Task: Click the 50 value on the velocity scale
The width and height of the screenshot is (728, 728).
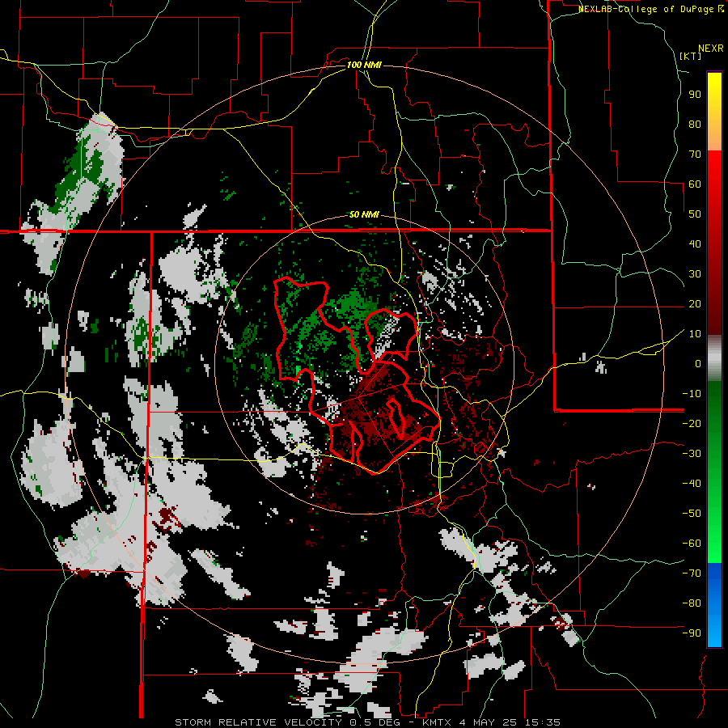Action: [x=695, y=214]
